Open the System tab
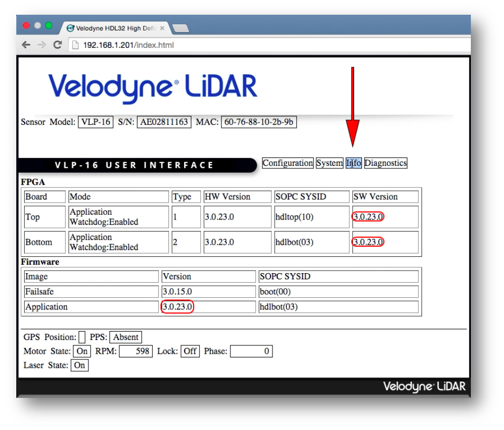 point(329,163)
